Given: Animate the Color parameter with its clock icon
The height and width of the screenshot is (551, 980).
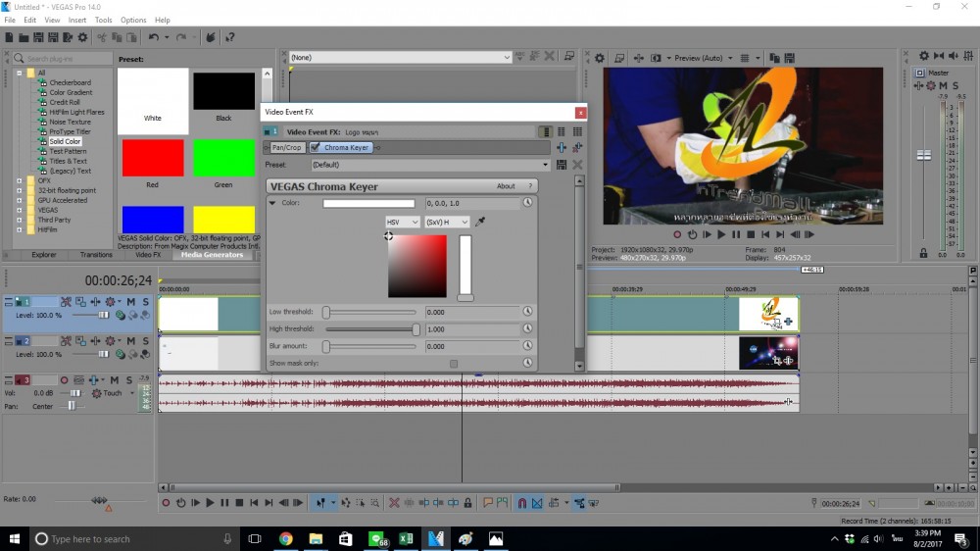Looking at the screenshot, I should tap(527, 203).
